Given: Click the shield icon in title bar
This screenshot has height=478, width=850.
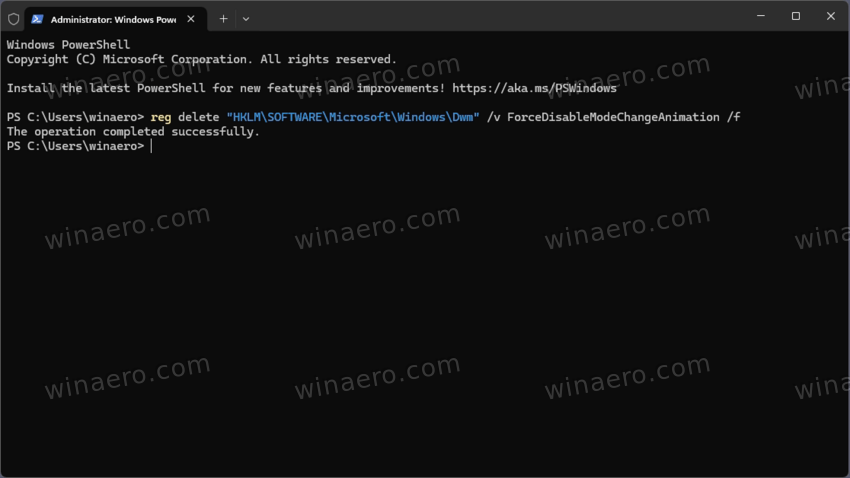Looking at the screenshot, I should [14, 19].
